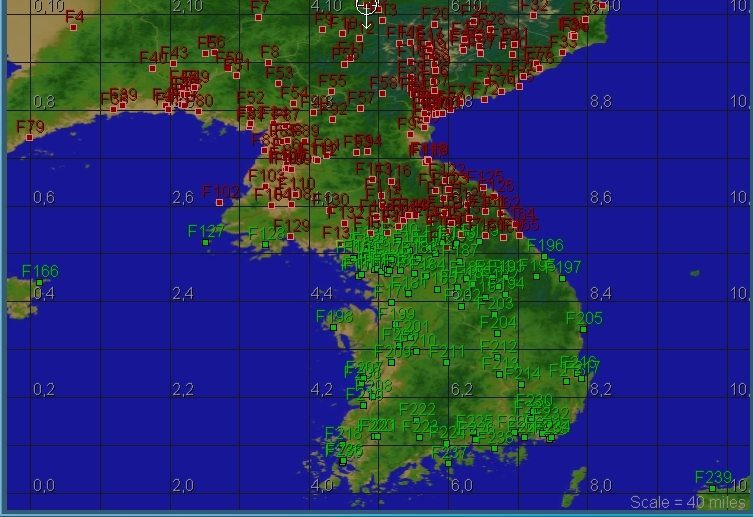Click the Scale = 40 miles label
The height and width of the screenshot is (517, 753).
(x=687, y=502)
